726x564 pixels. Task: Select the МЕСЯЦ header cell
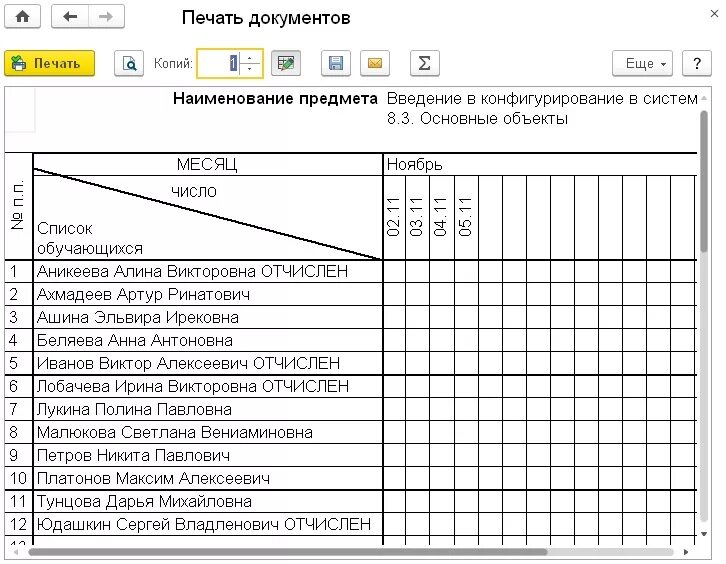[x=207, y=164]
